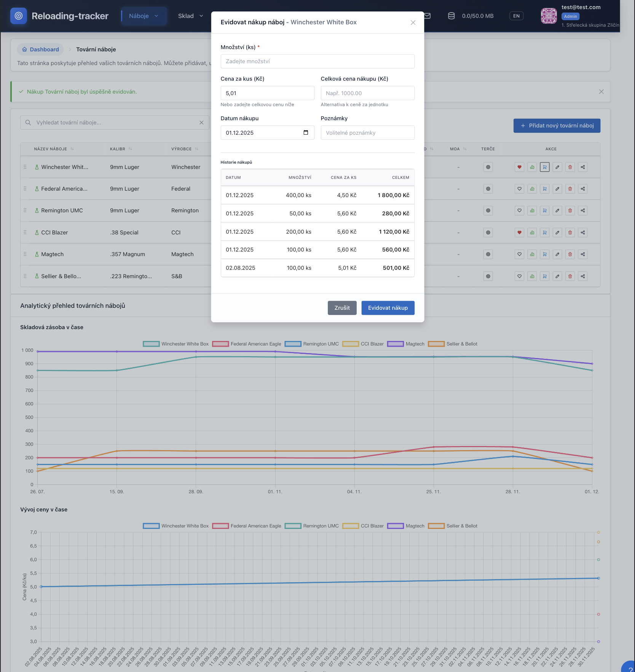Toggle the favorite heart for Remington UMC
Viewport: 635px width, 672px height.
pyautogui.click(x=519, y=210)
